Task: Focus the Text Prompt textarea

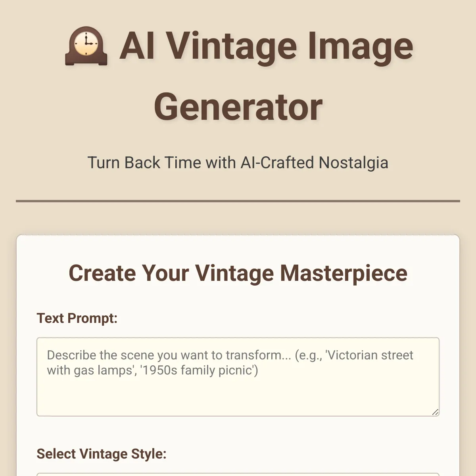Action: [238, 377]
